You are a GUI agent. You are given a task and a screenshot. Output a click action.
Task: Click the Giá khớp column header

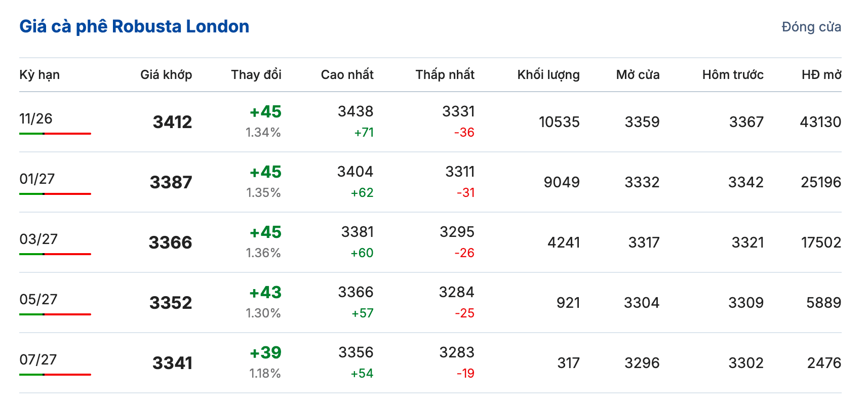point(166,75)
